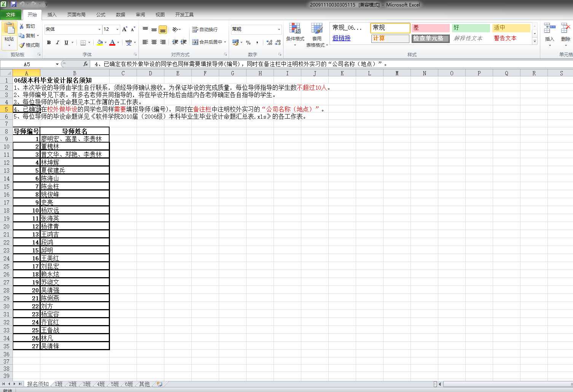Click Wrap Text (自动换行)
The image size is (573, 392).
tap(205, 29)
